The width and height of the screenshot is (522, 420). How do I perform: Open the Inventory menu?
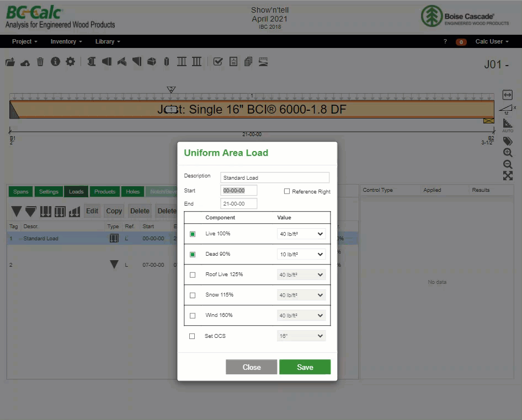click(66, 41)
